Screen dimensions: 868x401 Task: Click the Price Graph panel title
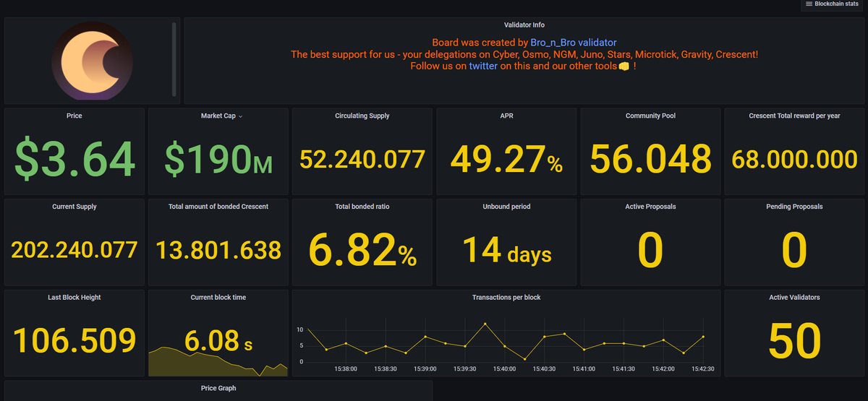point(218,388)
